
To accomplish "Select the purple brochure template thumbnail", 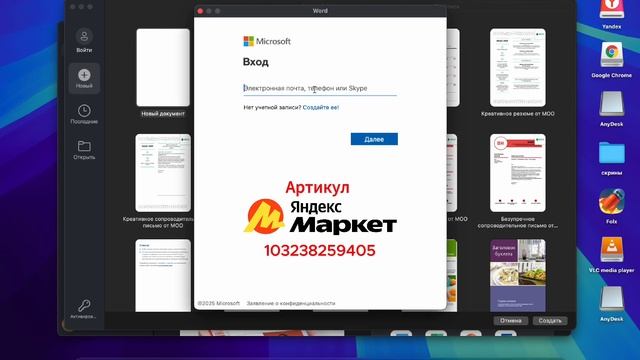I will [x=518, y=276].
